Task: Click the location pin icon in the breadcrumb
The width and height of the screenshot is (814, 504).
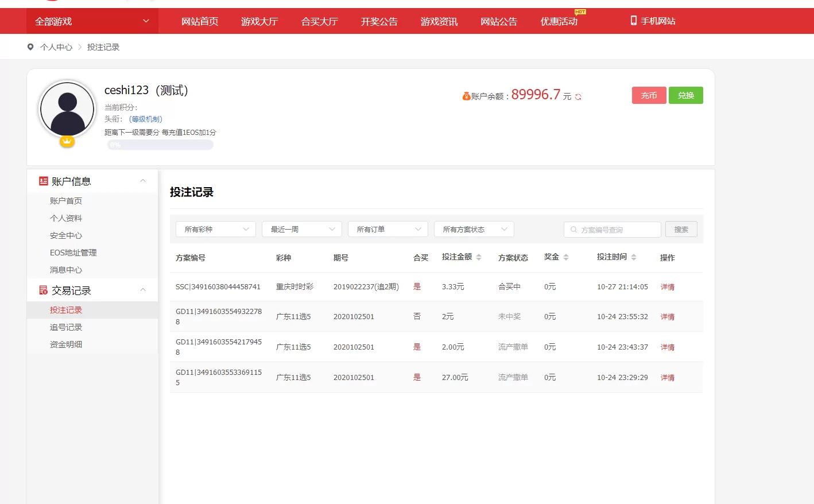Action: click(x=30, y=47)
